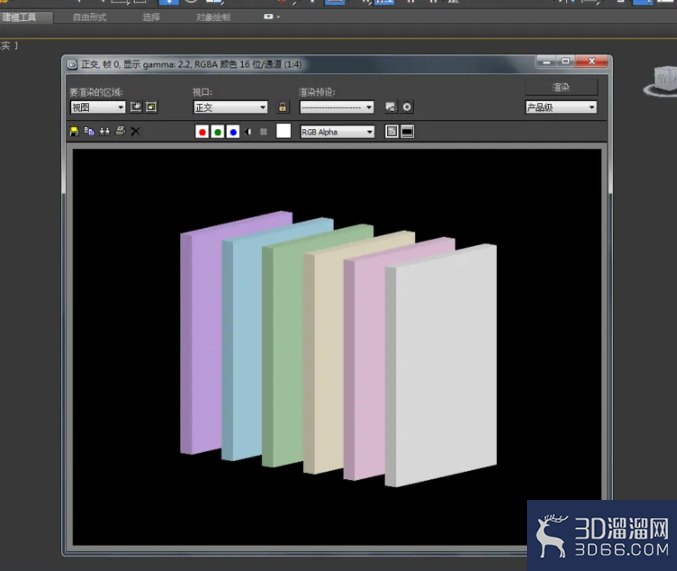Click the Print Image icon
677x571 pixels.
[120, 131]
